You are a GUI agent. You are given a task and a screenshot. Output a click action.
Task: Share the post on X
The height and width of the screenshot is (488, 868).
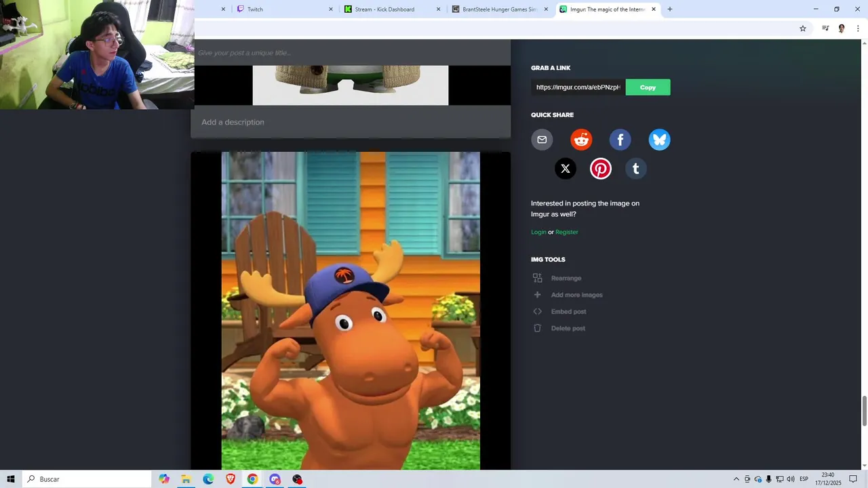pyautogui.click(x=566, y=169)
